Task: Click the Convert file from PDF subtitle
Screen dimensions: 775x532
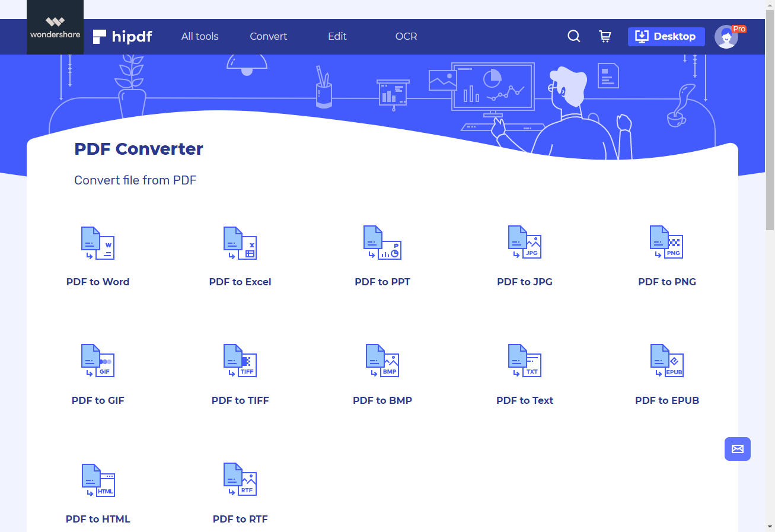Action: point(135,180)
